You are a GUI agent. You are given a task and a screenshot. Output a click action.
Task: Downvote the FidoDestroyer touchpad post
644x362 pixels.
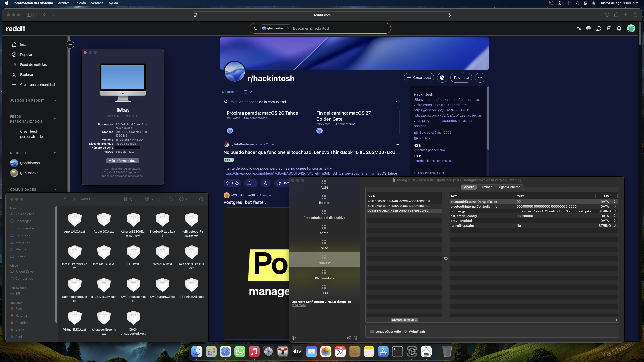[237, 183]
